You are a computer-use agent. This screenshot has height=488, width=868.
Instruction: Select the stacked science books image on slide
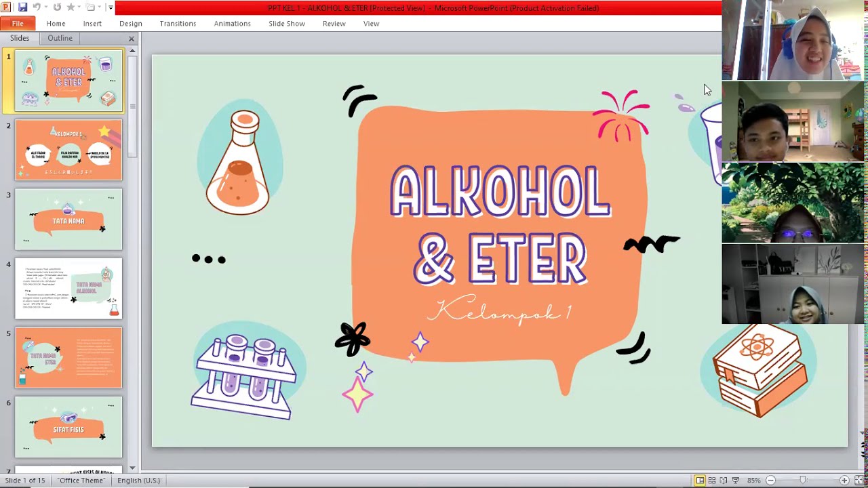click(x=760, y=371)
